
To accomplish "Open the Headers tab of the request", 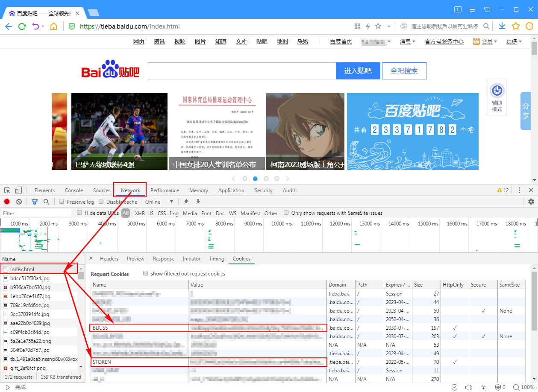I will (109, 258).
